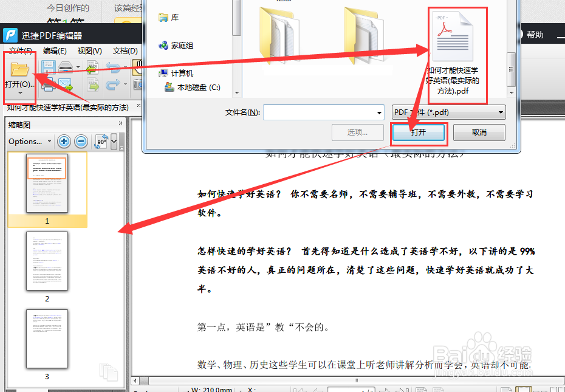Click the left arrow of horizontal scrollbar
Viewport: 565px width, 392px height.
(x=135, y=380)
